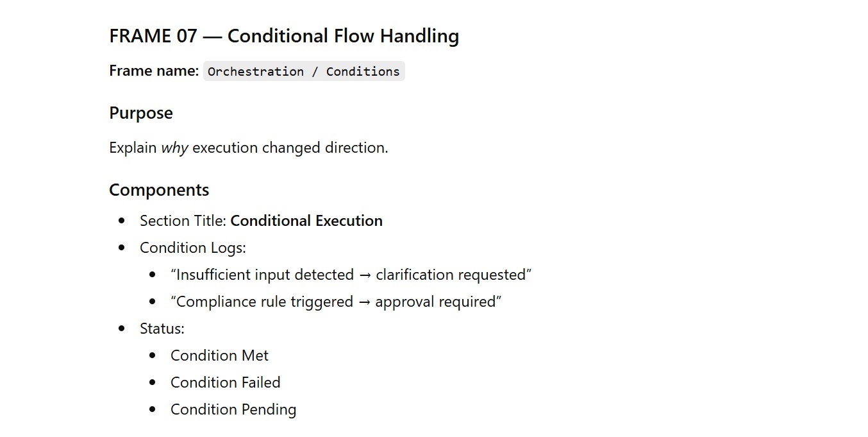Click the arrow before "approval required"
Image resolution: width=868 pixels, height=437 pixels.
[364, 302]
